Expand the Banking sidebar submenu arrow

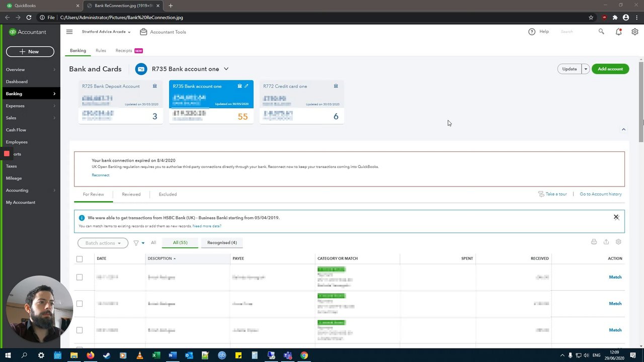54,94
